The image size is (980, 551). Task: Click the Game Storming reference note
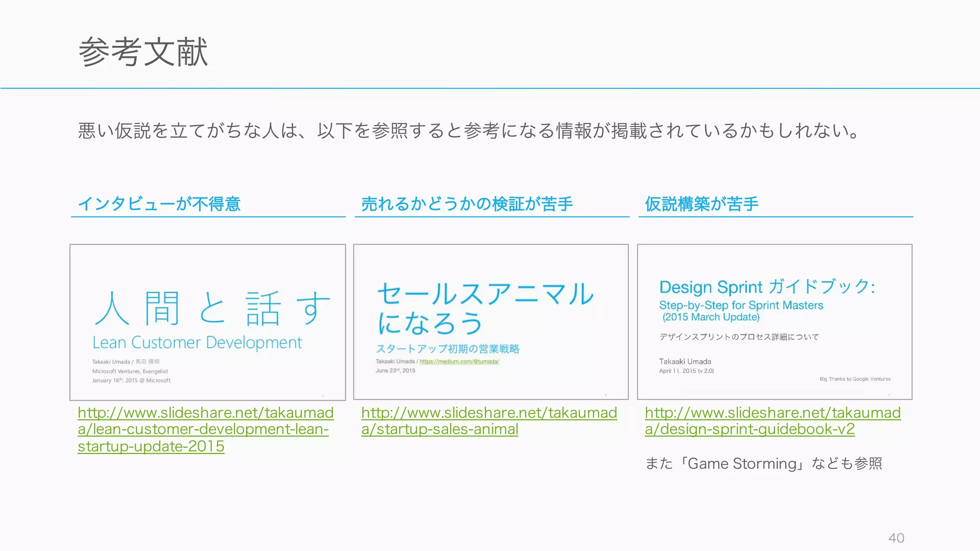point(763,463)
